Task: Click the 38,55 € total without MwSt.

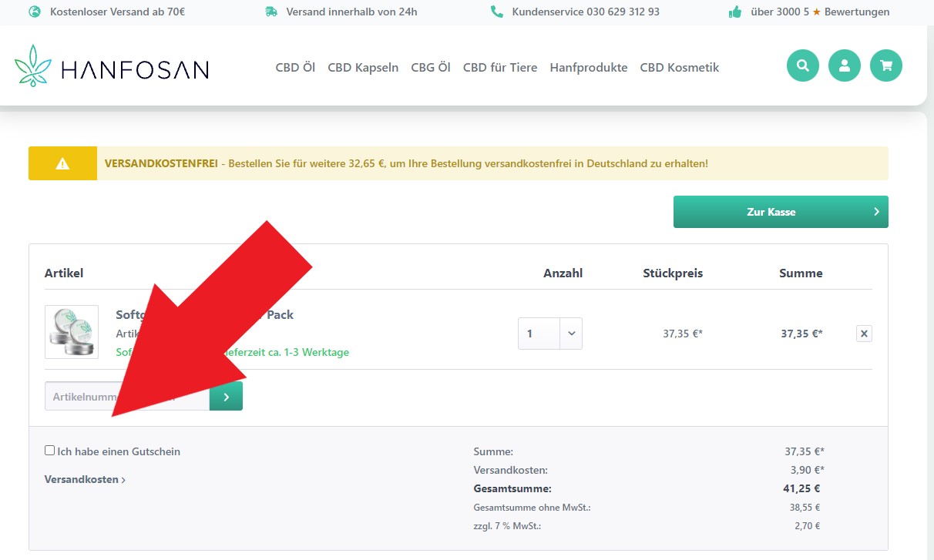Action: 805,508
